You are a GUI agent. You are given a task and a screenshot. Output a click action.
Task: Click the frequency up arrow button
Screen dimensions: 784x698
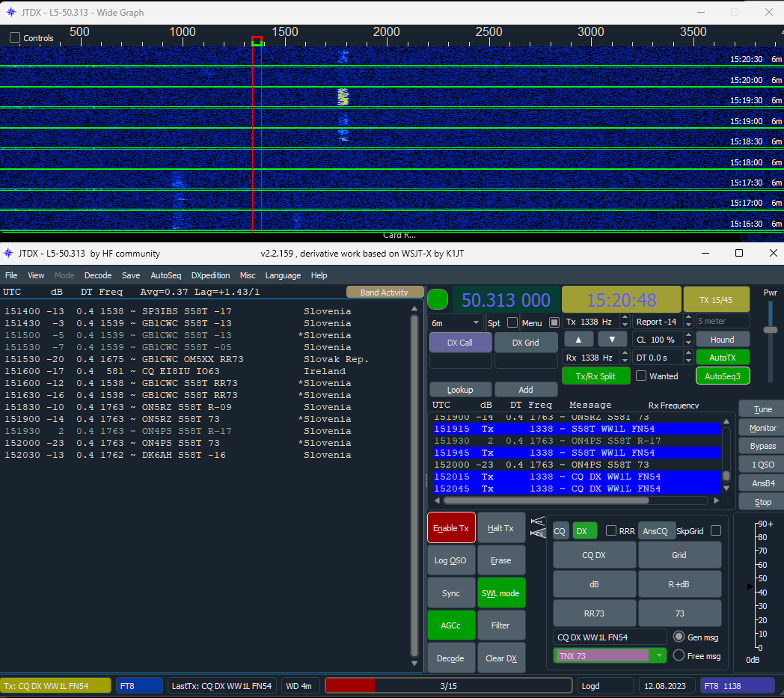[578, 340]
